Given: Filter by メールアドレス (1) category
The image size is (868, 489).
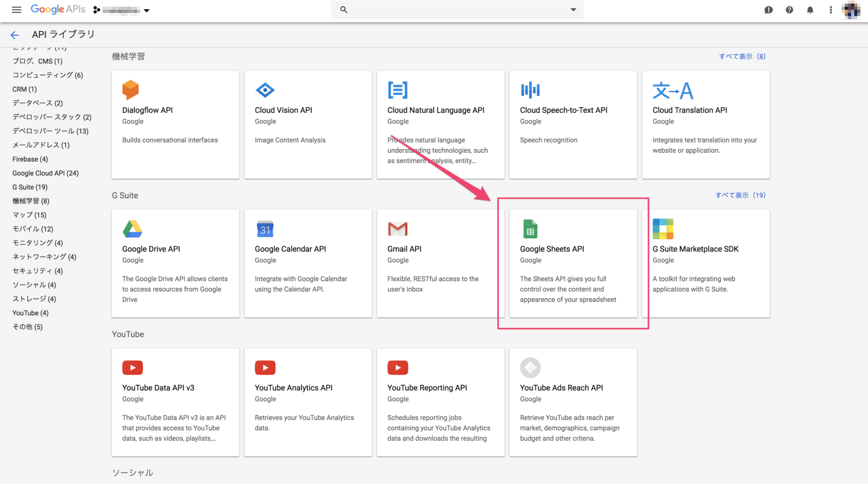Looking at the screenshot, I should pyautogui.click(x=41, y=145).
